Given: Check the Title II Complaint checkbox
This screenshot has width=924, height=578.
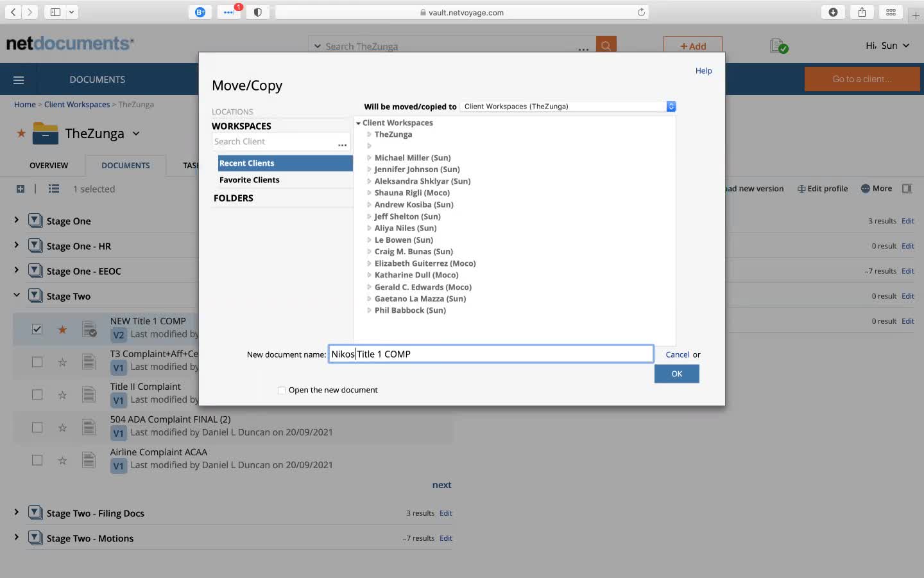Looking at the screenshot, I should pos(37,394).
